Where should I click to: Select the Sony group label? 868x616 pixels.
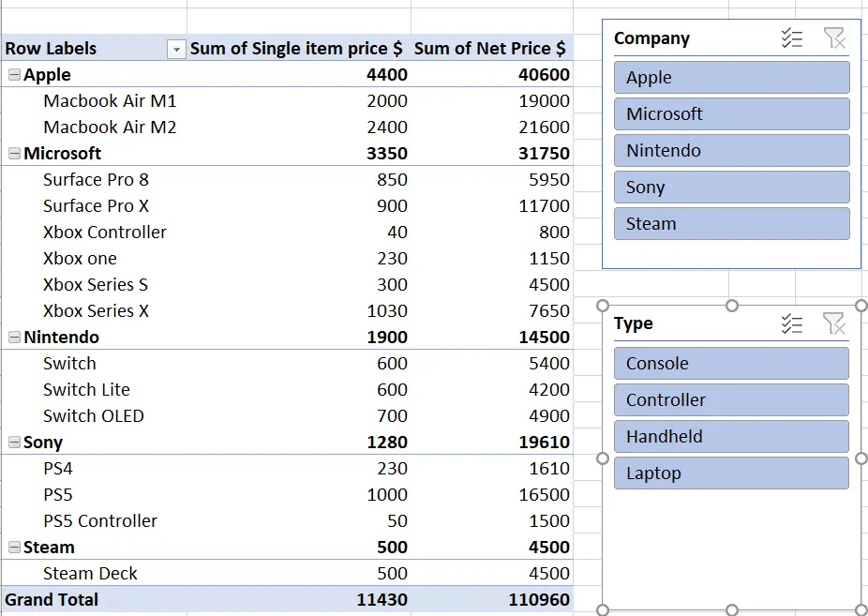[x=42, y=443]
